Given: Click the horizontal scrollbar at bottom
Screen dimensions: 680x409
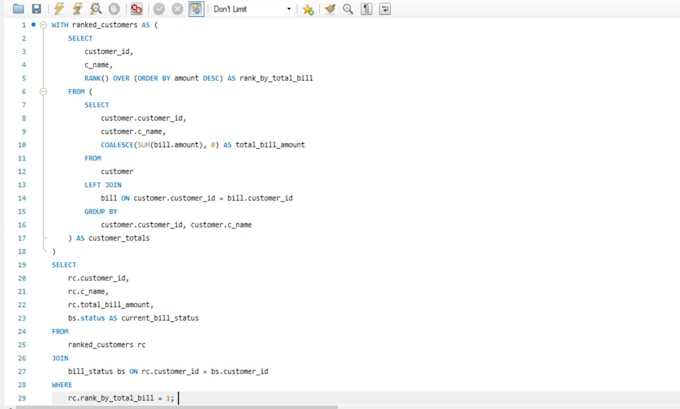Looking at the screenshot, I should (x=177, y=407).
